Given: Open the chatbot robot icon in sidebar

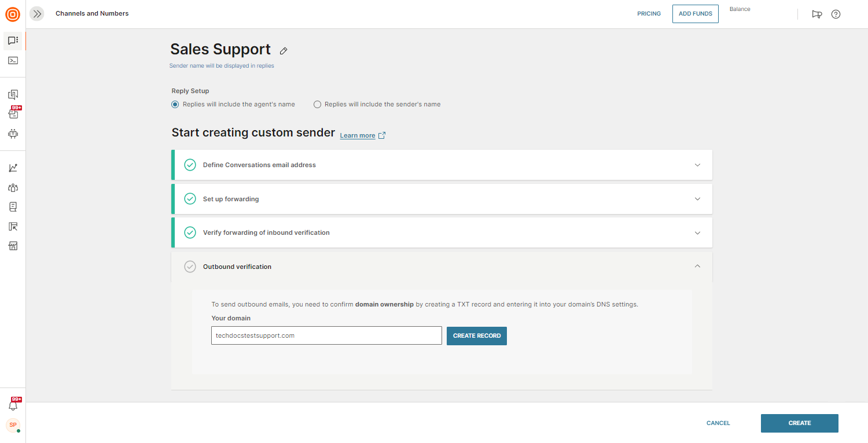Looking at the screenshot, I should pos(13,134).
